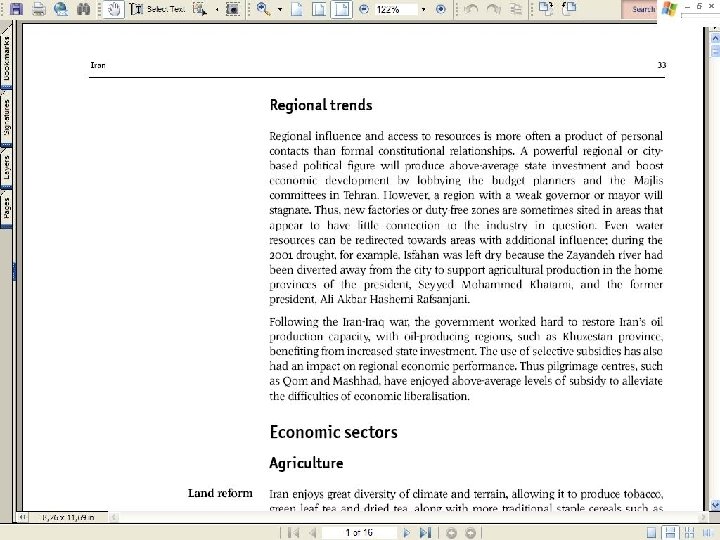Rotate the page clockwise
The image size is (720, 540).
pyautogui.click(x=493, y=9)
